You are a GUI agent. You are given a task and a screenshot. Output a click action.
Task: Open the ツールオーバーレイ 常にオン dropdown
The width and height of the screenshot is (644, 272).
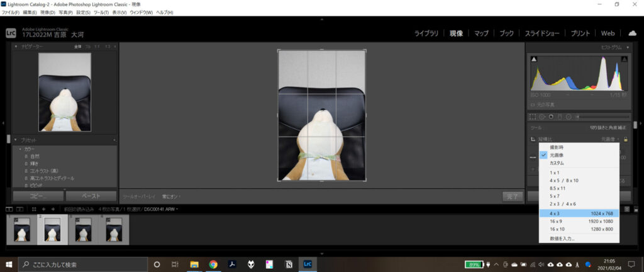[171, 197]
